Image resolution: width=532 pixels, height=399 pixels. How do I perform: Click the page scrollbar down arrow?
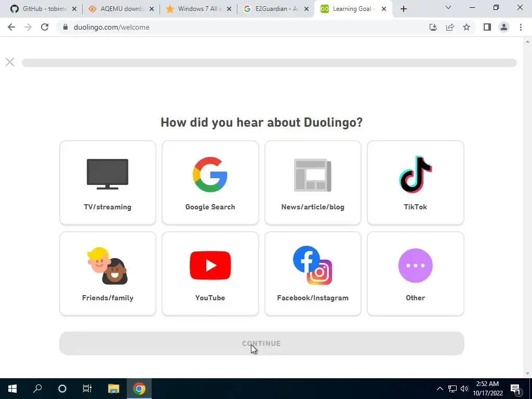[x=527, y=374]
